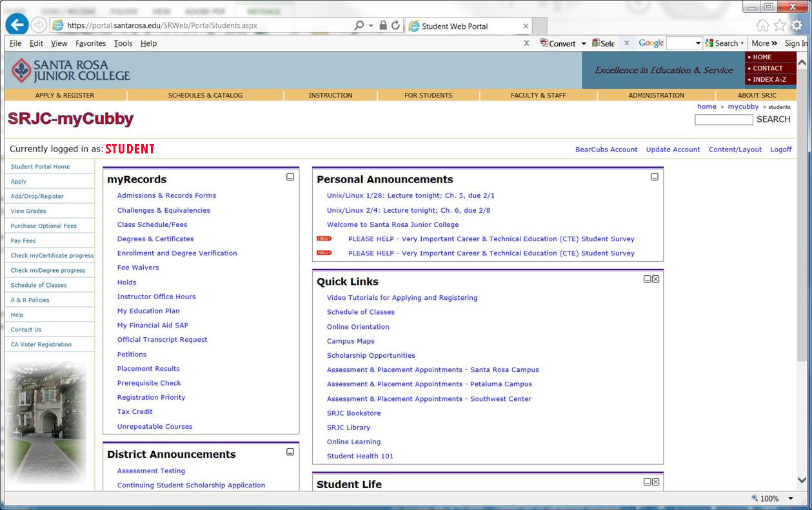Open the zoom level dropdown at 100%
Image resolution: width=812 pixels, height=510 pixels.
791,498
